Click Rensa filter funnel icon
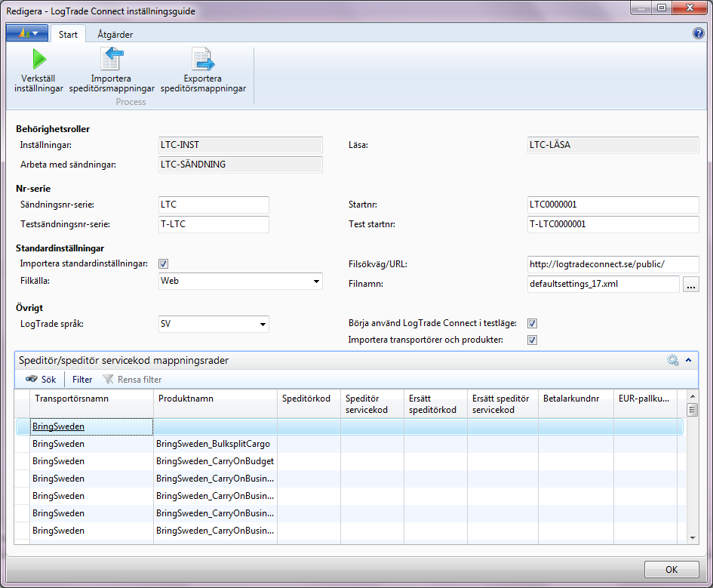This screenshot has height=588, width=713. (x=108, y=379)
